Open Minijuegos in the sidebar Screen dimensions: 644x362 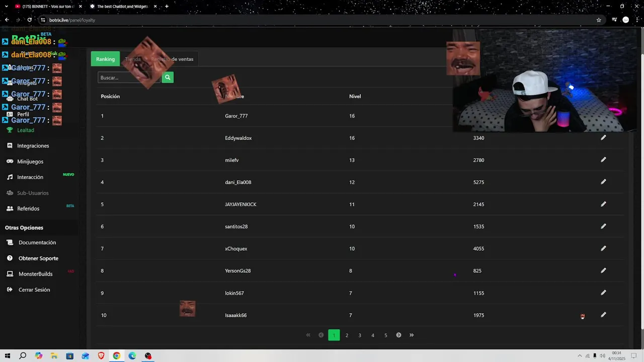30,161
